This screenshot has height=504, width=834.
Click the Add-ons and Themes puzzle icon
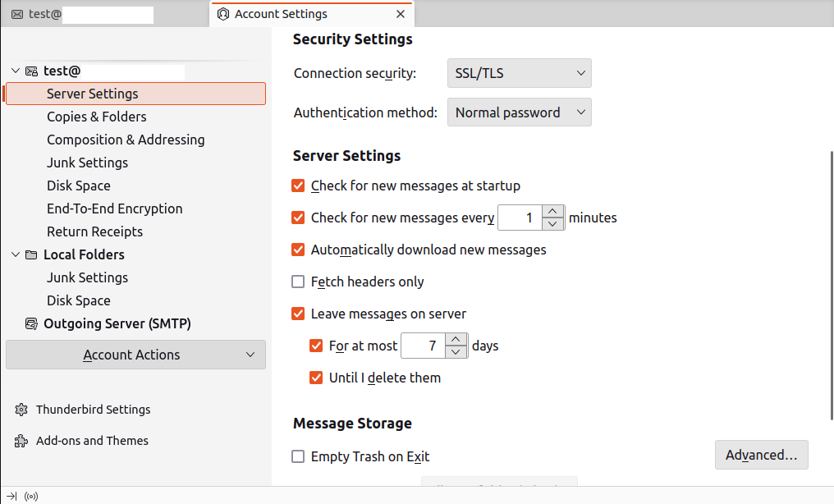[x=21, y=441]
